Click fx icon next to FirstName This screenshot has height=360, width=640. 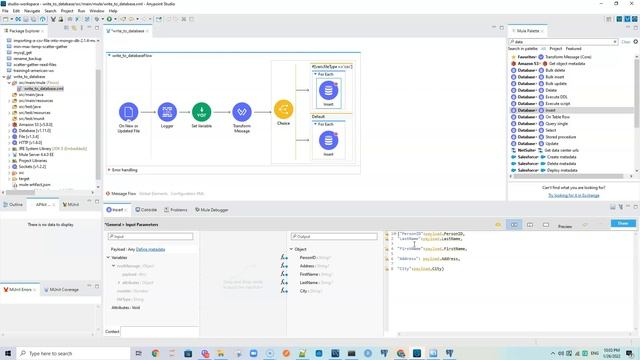pos(284,274)
